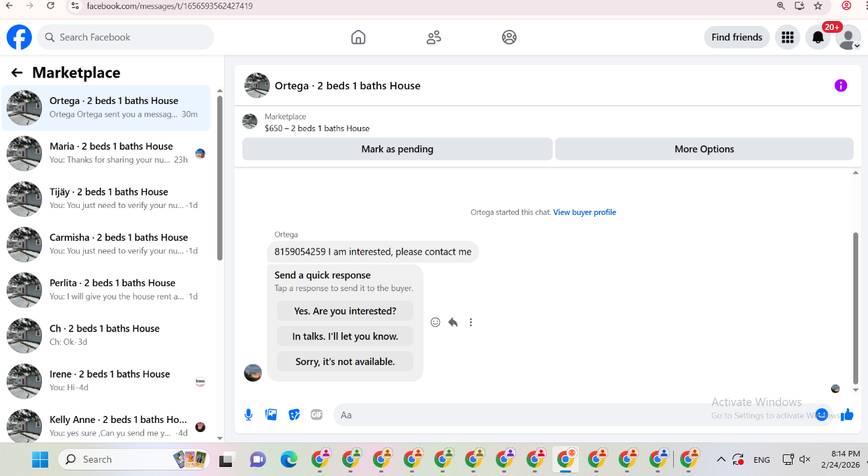This screenshot has height=476, width=868.
Task: Open ENG language indicator in taskbar
Action: [x=762, y=459]
